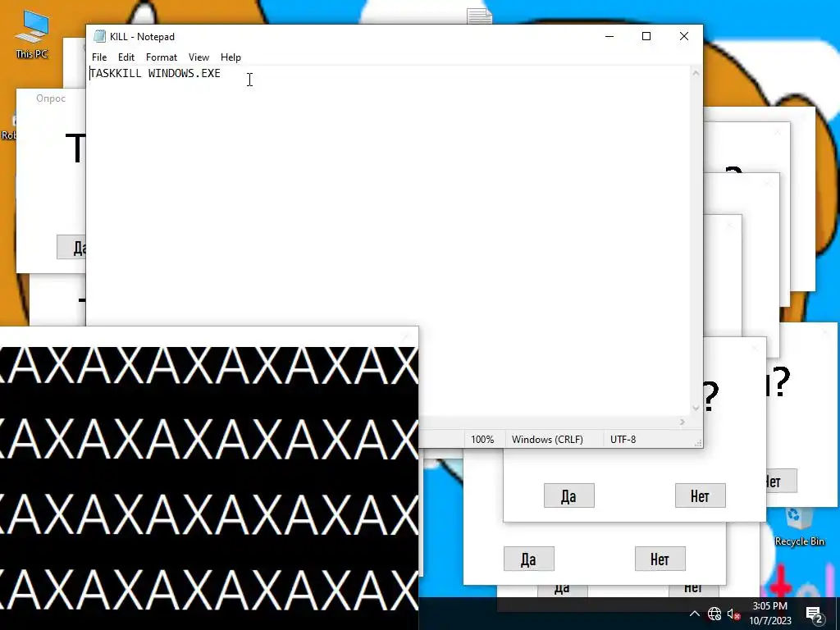
Task: Open the network icon in the taskbar tray
Action: [x=714, y=614]
